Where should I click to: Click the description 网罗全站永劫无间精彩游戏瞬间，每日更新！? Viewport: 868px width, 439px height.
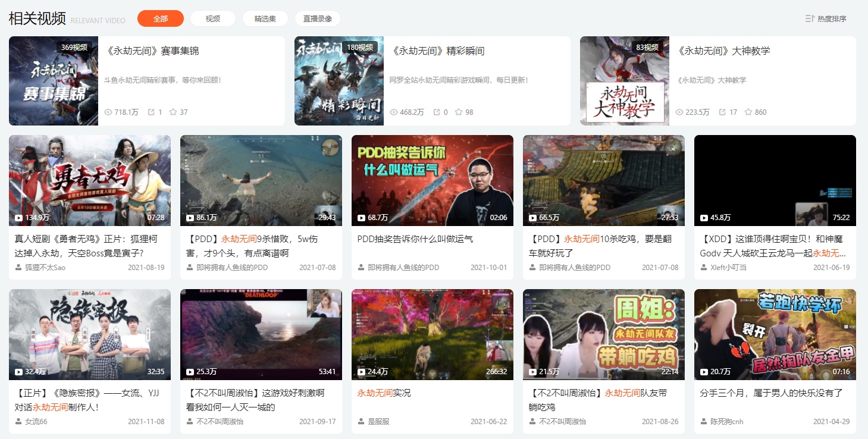(x=459, y=80)
